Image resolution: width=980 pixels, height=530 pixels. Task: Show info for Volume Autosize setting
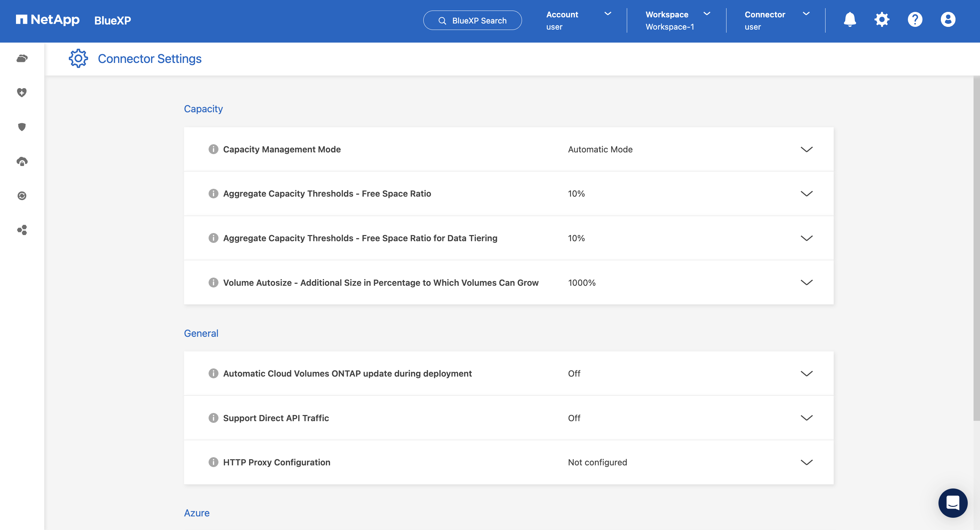tap(213, 282)
